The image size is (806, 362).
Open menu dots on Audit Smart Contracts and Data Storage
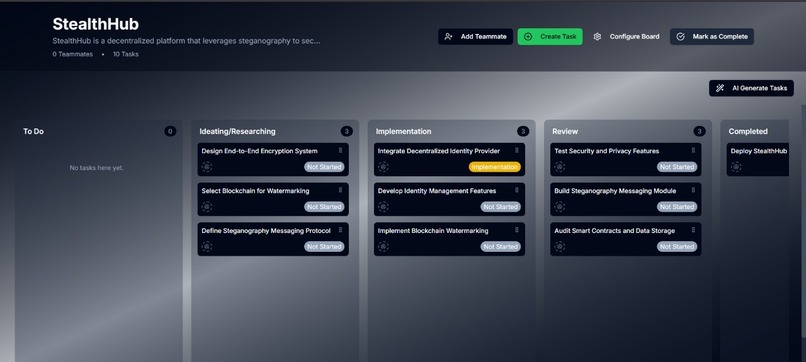[693, 230]
